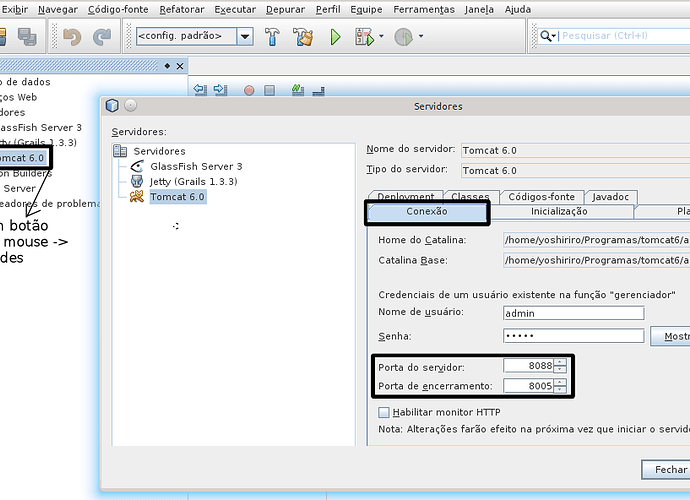This screenshot has width=690, height=500.
Task: Switch to the Códigos-fonte tab
Action: tap(541, 197)
